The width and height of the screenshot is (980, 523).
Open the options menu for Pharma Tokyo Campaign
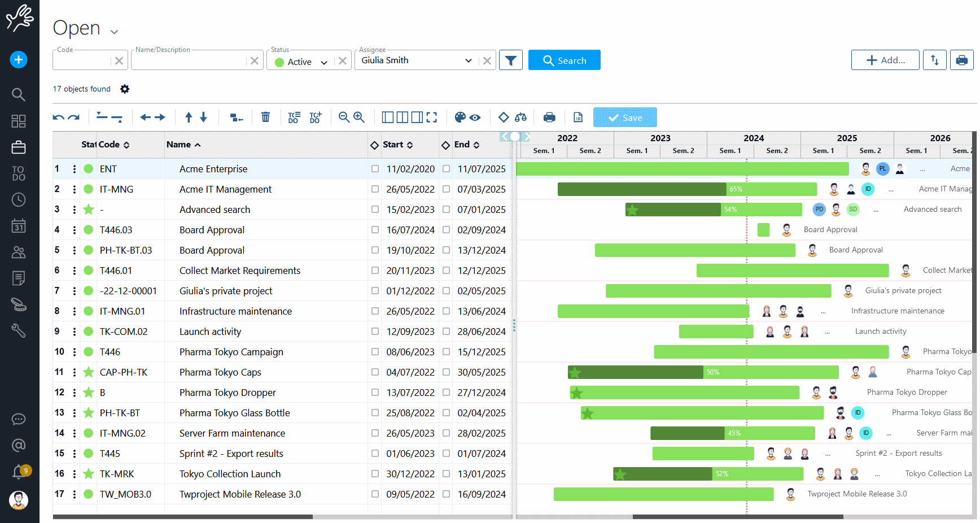click(x=74, y=351)
